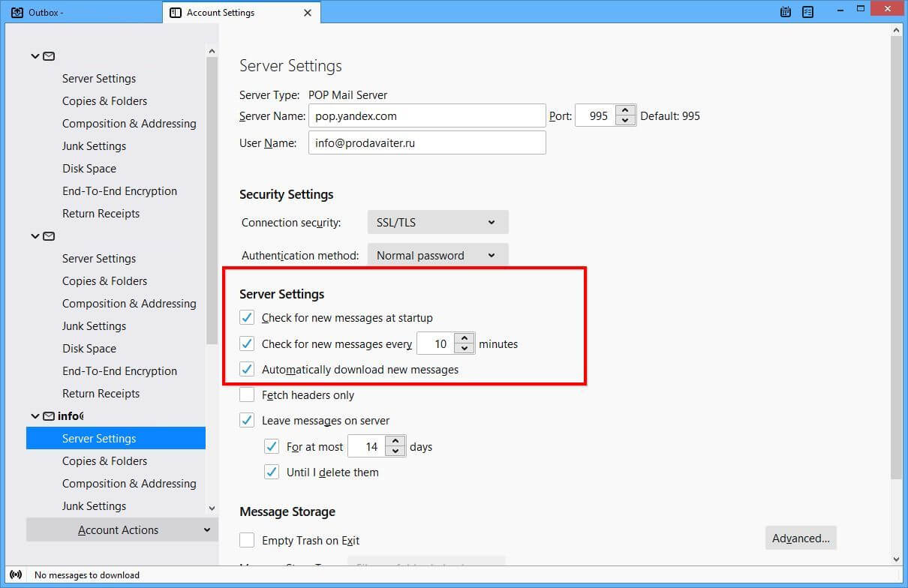The image size is (908, 588).
Task: Decrease check interval minutes with down arrow
Action: click(x=465, y=349)
